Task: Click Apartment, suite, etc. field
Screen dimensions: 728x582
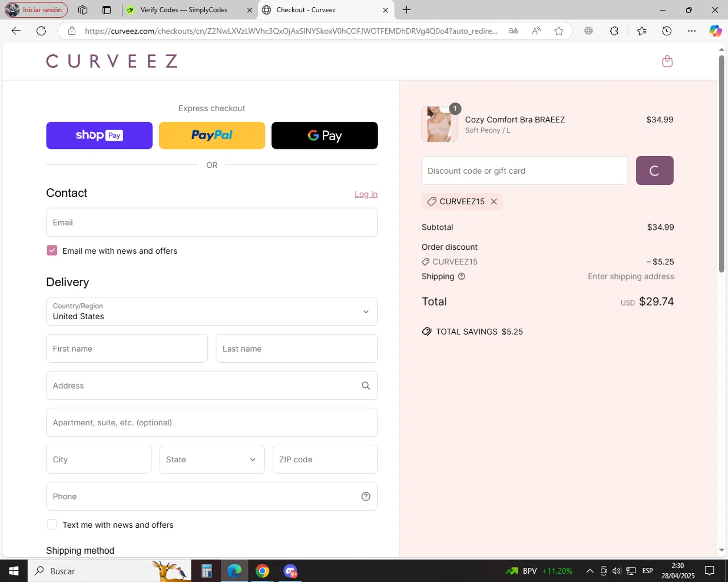Action: (212, 422)
